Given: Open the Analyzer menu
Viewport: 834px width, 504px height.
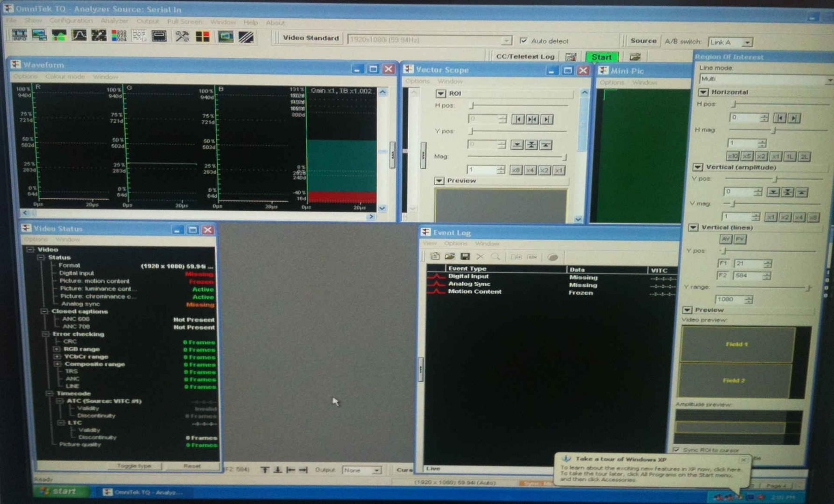Looking at the screenshot, I should pos(114,21).
